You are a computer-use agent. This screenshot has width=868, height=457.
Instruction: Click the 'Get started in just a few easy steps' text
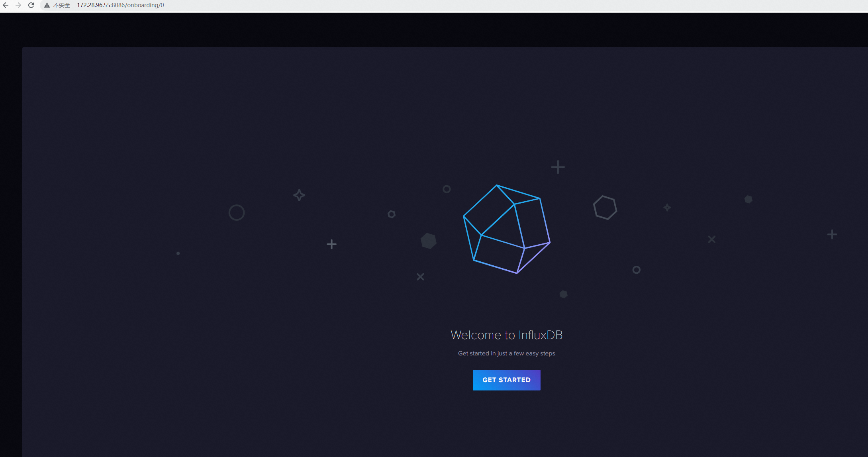coord(506,353)
